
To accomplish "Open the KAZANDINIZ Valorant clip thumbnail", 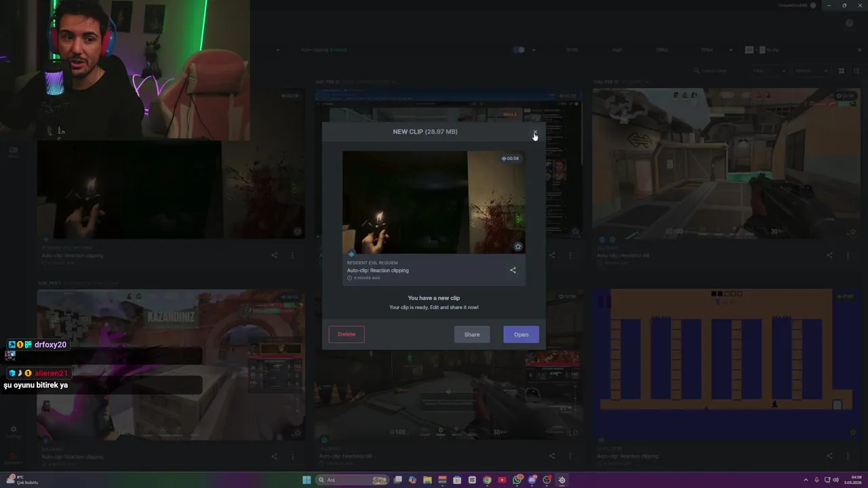I will click(170, 365).
